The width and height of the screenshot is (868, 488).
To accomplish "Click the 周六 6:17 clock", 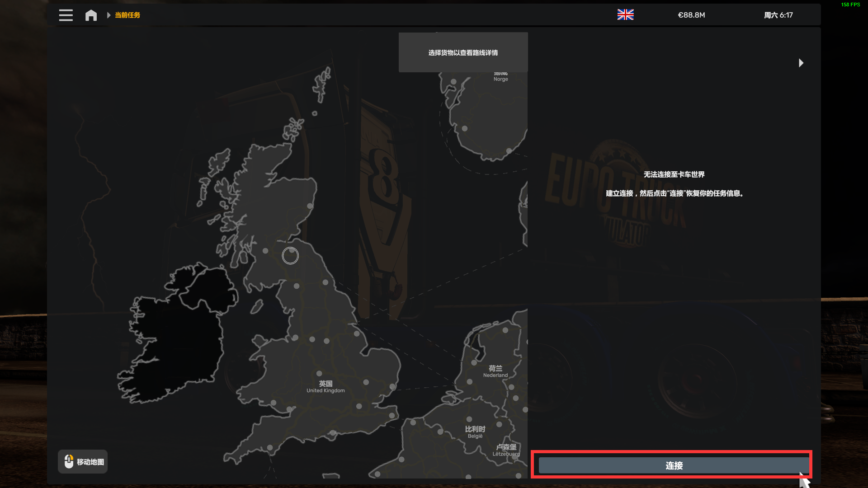I will coord(778,15).
